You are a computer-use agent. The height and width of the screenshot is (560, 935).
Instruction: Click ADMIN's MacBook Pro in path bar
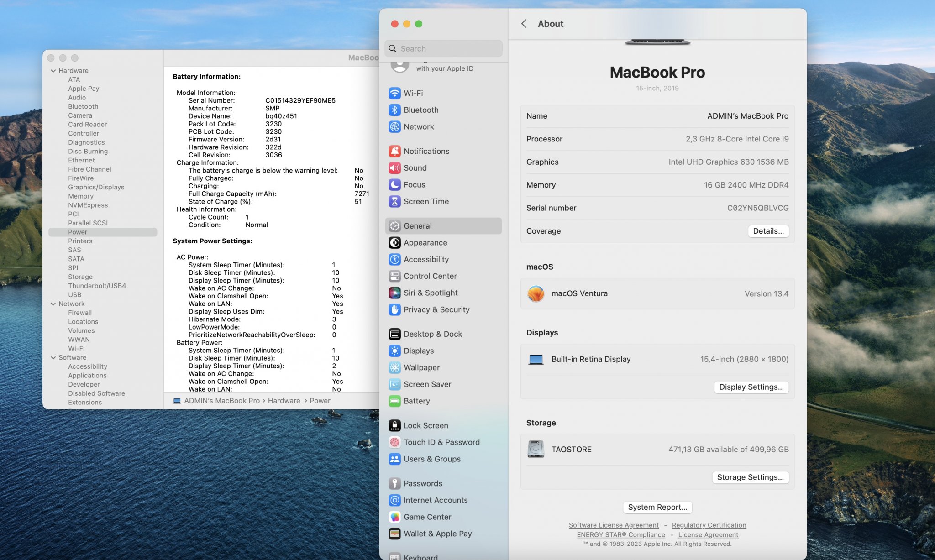pos(222,401)
